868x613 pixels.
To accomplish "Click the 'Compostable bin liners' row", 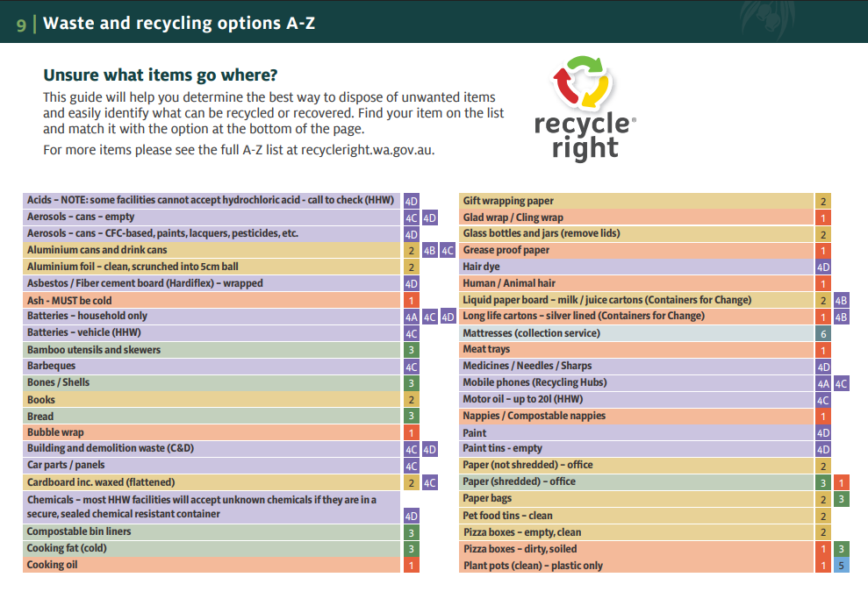I will [x=212, y=531].
